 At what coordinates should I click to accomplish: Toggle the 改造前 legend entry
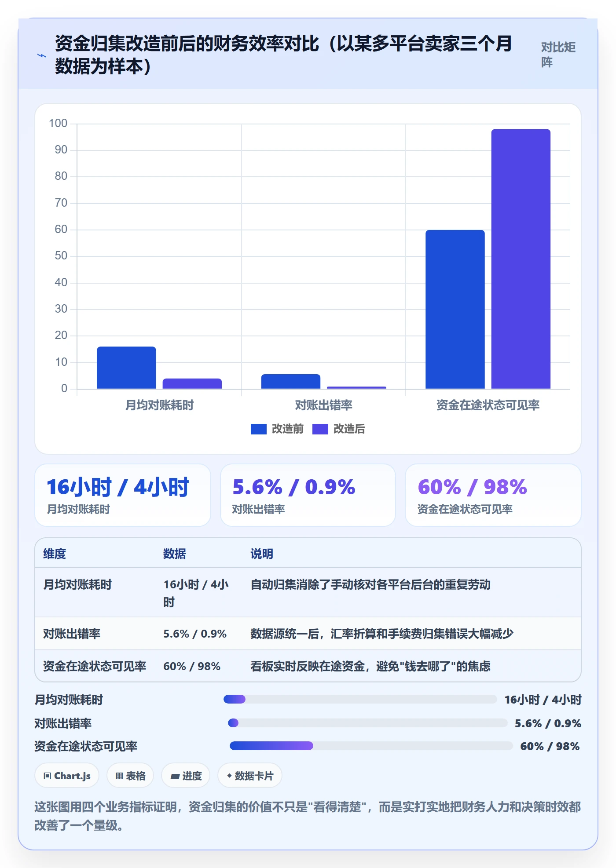tap(277, 429)
